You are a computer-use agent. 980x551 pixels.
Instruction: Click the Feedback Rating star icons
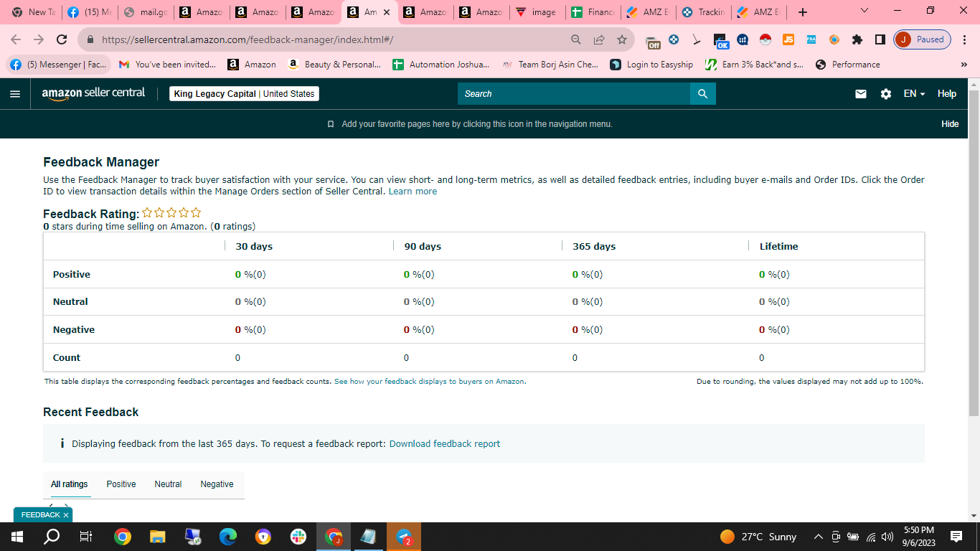point(171,213)
